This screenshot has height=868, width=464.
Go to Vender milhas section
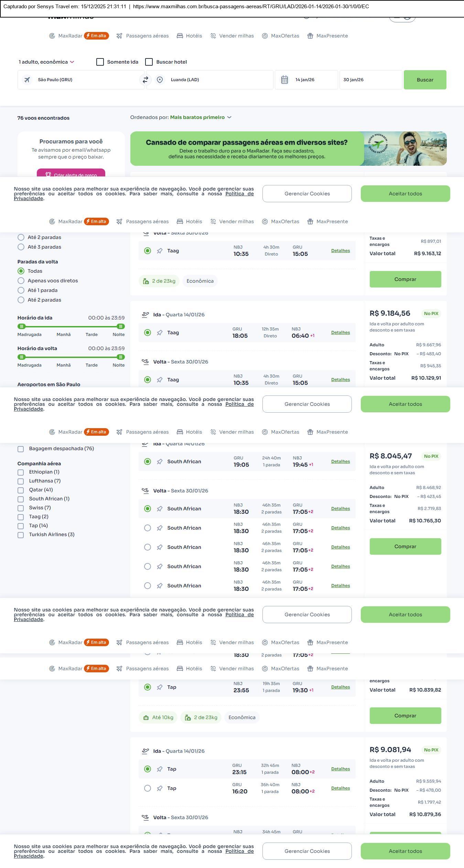coord(232,36)
